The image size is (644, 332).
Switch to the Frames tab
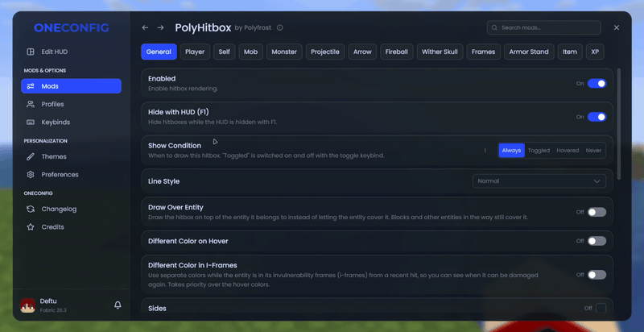pyautogui.click(x=484, y=52)
